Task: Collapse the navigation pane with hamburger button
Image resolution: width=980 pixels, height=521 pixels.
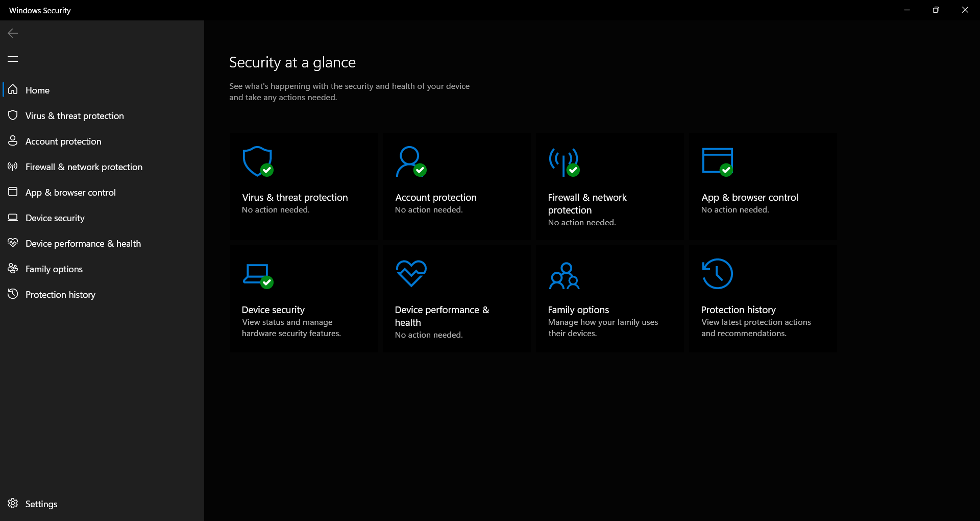Action: click(13, 59)
